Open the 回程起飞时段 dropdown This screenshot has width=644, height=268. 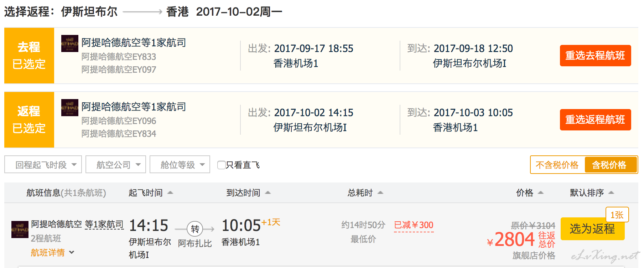point(43,165)
